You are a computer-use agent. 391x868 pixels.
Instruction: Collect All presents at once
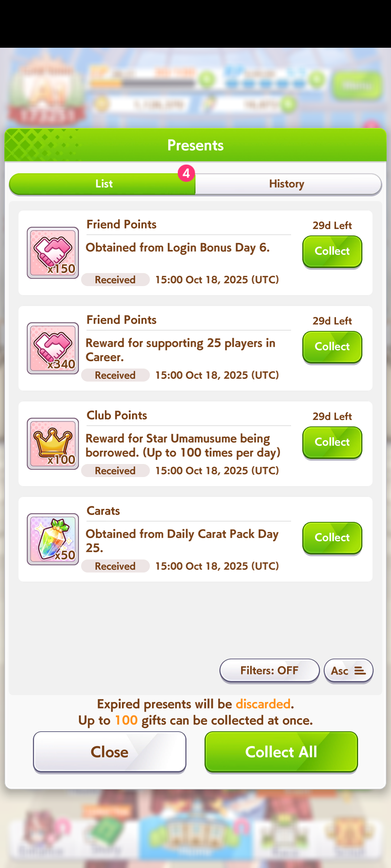tap(281, 752)
